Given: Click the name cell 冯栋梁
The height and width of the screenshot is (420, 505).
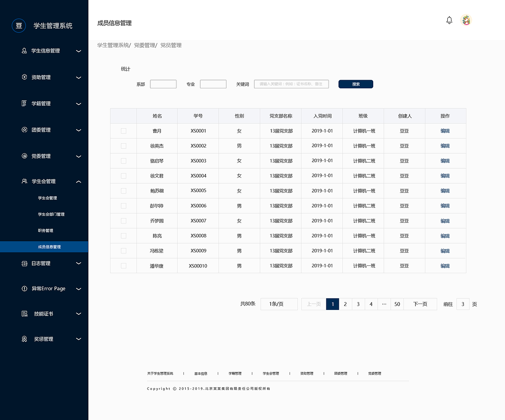Looking at the screenshot, I should [157, 251].
